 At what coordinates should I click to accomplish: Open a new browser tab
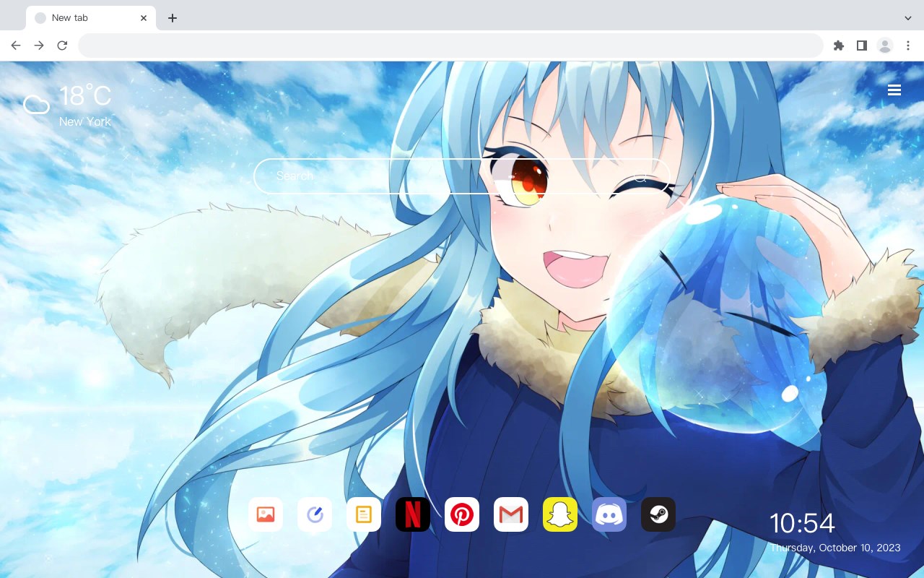point(172,18)
